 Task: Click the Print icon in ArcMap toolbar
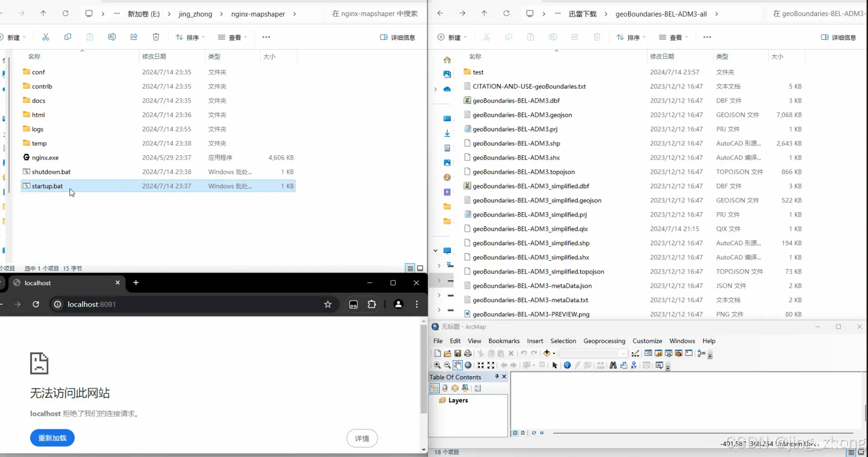click(x=468, y=353)
